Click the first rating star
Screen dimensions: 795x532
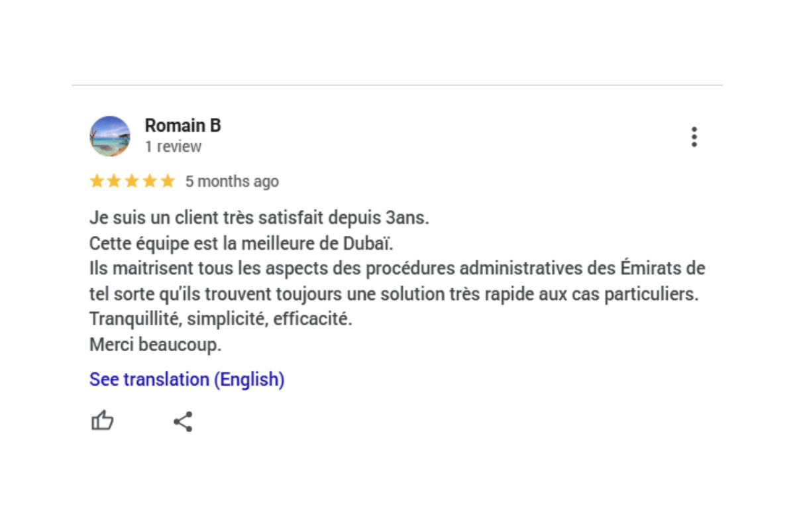pos(97,181)
